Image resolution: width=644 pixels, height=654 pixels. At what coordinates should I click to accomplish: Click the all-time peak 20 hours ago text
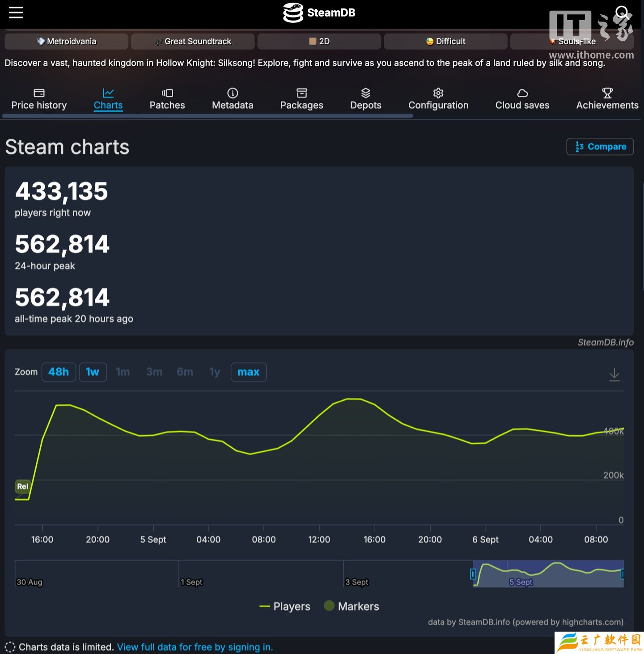[x=74, y=319]
